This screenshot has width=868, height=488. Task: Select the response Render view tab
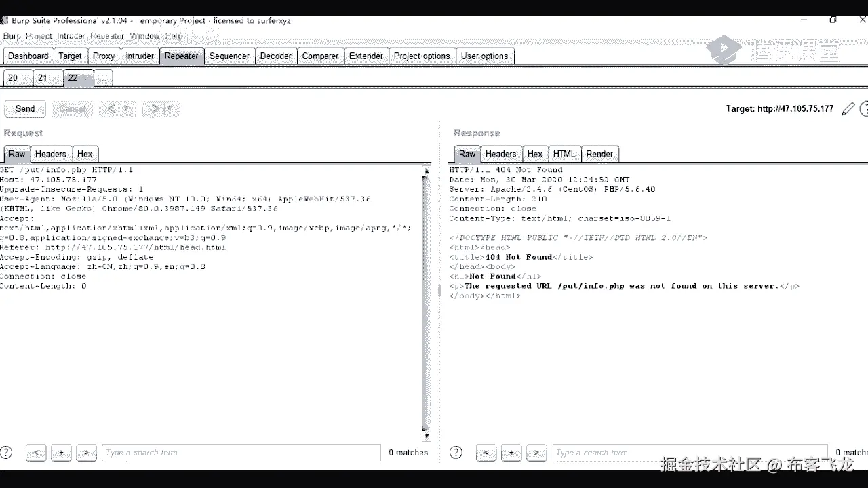[599, 154]
